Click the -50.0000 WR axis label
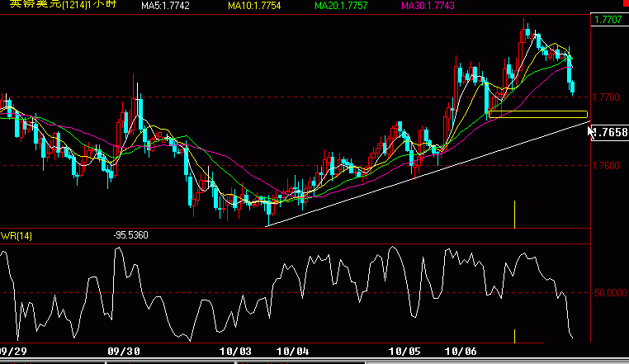629x364 pixels. 609,293
